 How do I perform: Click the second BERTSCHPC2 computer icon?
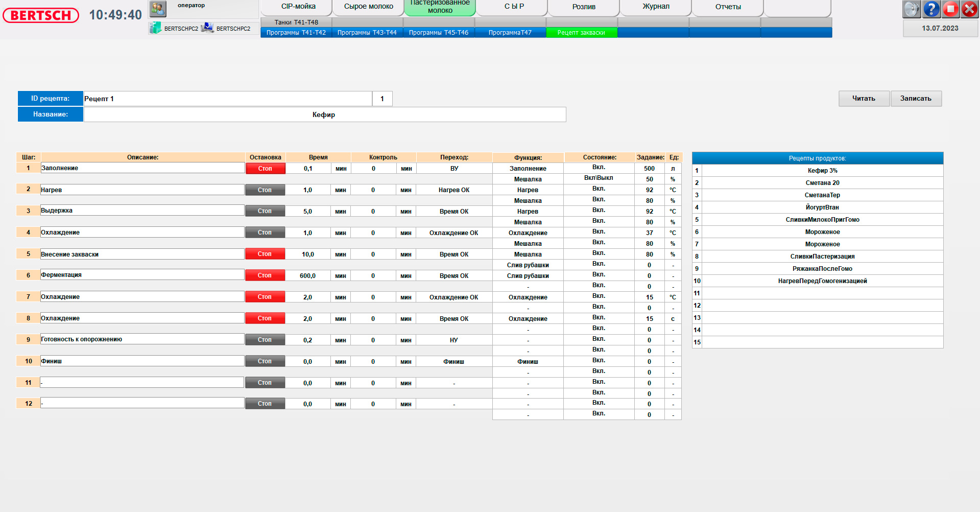(207, 28)
